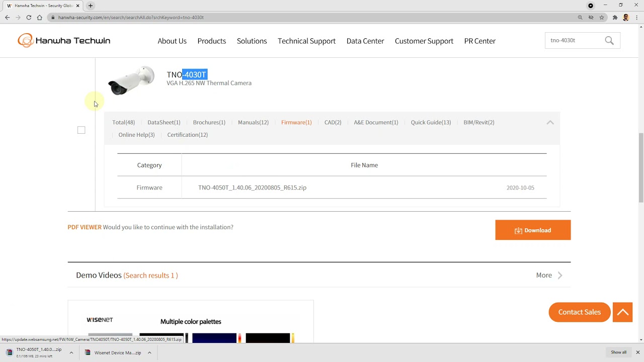Screen dimensions: 644x362
Task: Select the Total(48) tab
Action: click(x=123, y=122)
